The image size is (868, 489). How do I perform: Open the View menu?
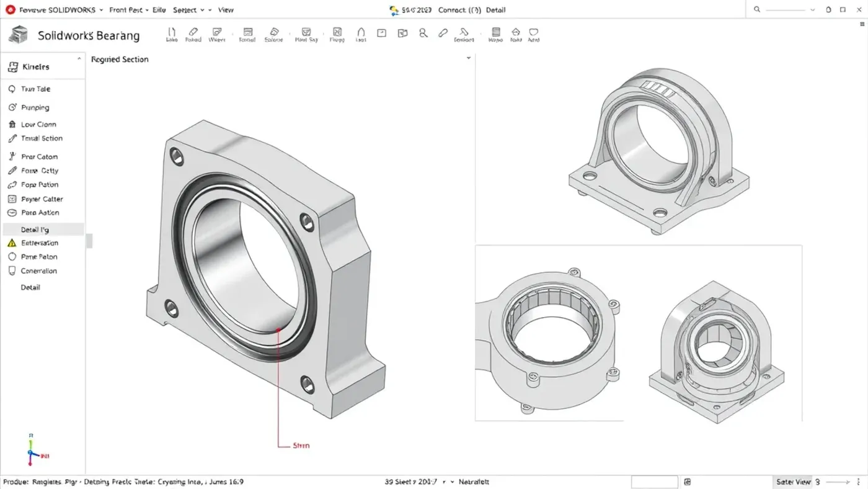(x=226, y=10)
